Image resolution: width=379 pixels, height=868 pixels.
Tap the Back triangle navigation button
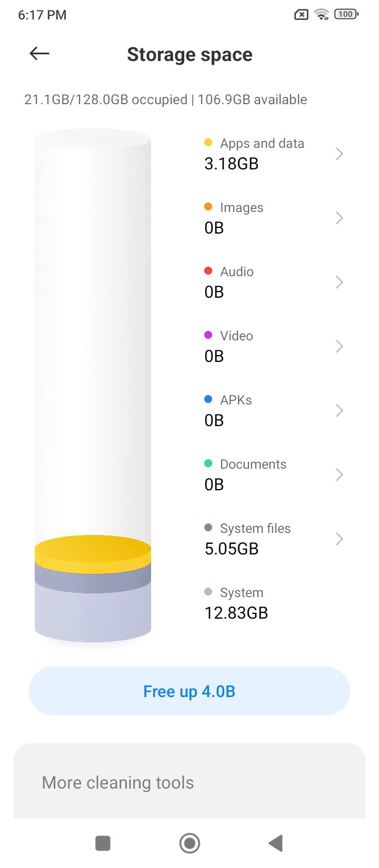point(276,843)
